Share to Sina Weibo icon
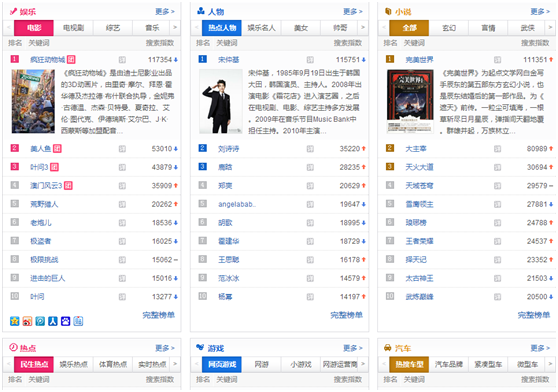The height and width of the screenshot is (392, 558). point(27,321)
